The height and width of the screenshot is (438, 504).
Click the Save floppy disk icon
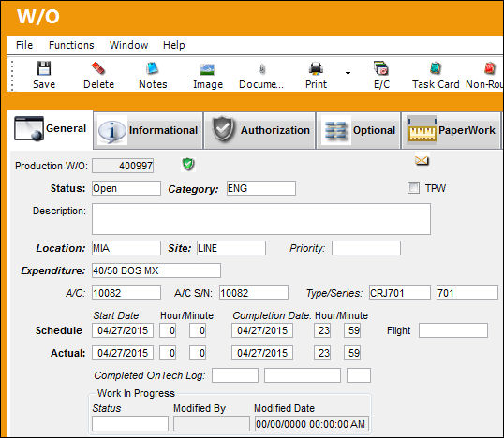click(44, 68)
